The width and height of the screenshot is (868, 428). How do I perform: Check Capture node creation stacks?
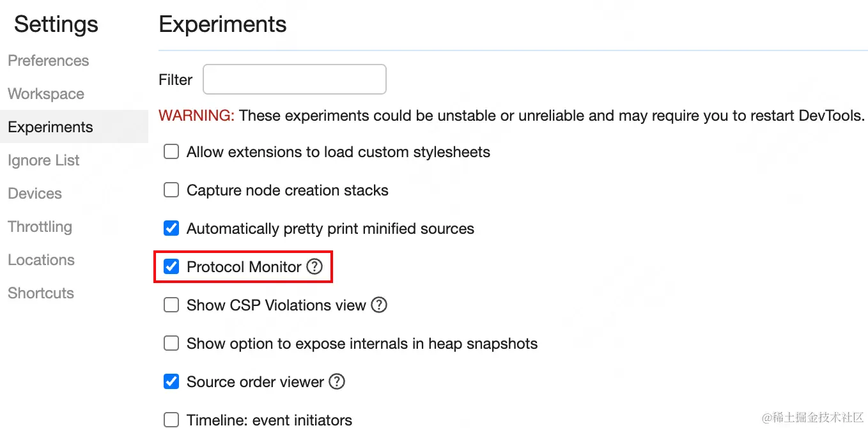point(171,190)
